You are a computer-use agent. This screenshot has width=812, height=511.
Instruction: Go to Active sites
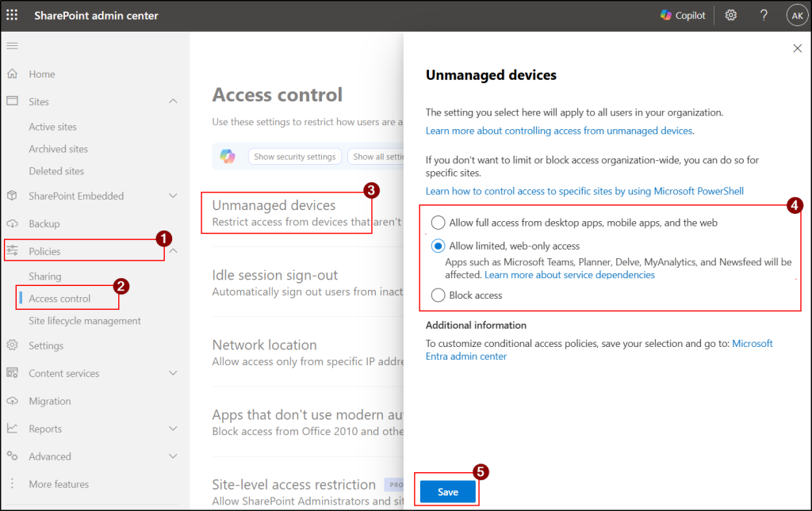pos(53,127)
